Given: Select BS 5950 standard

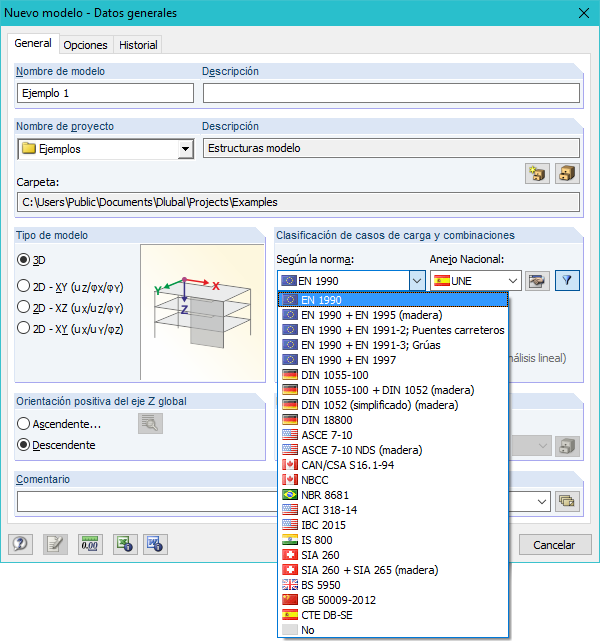Looking at the screenshot, I should [393, 585].
